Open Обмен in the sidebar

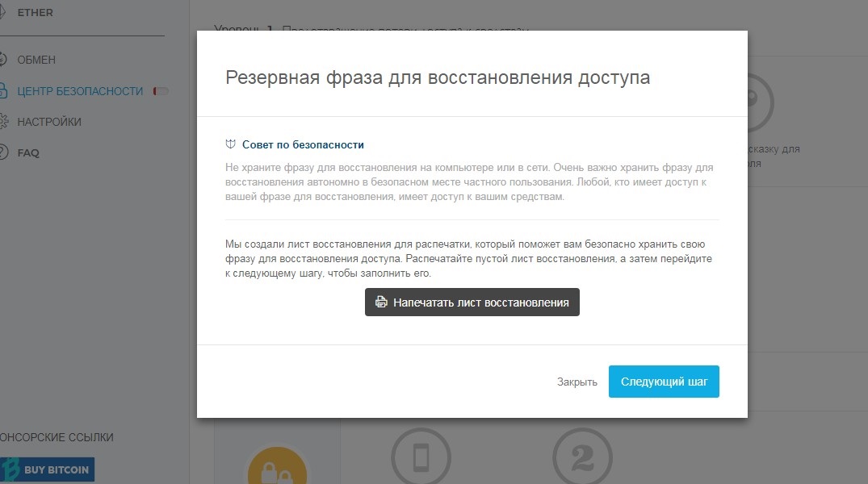(x=36, y=60)
